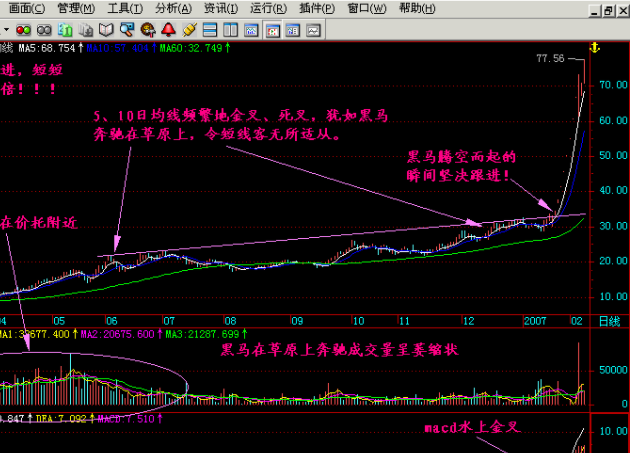
Task: Click the yellow anchor icon above price axis
Action: tap(595, 48)
